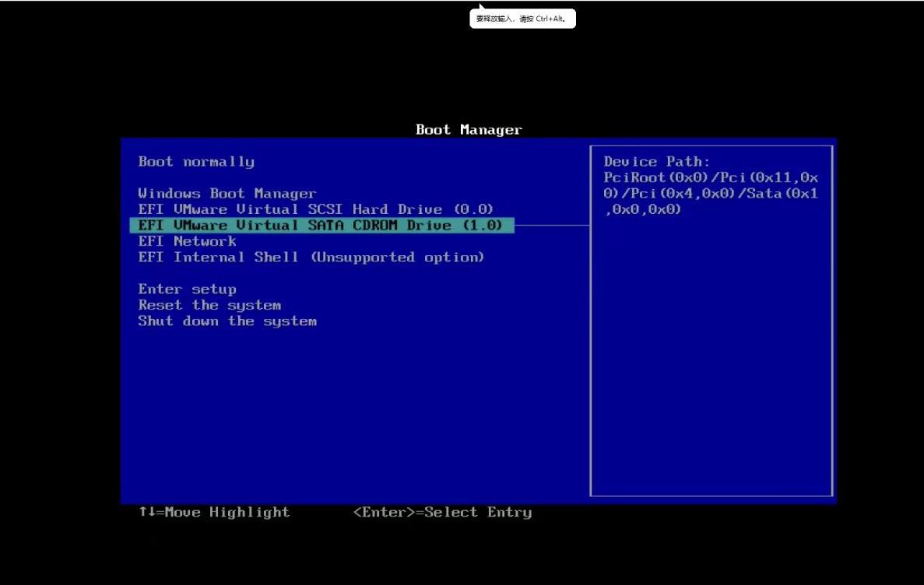Click the Ctrl+Alt release input tooltip
This screenshot has height=585, width=924.
pyautogui.click(x=522, y=19)
